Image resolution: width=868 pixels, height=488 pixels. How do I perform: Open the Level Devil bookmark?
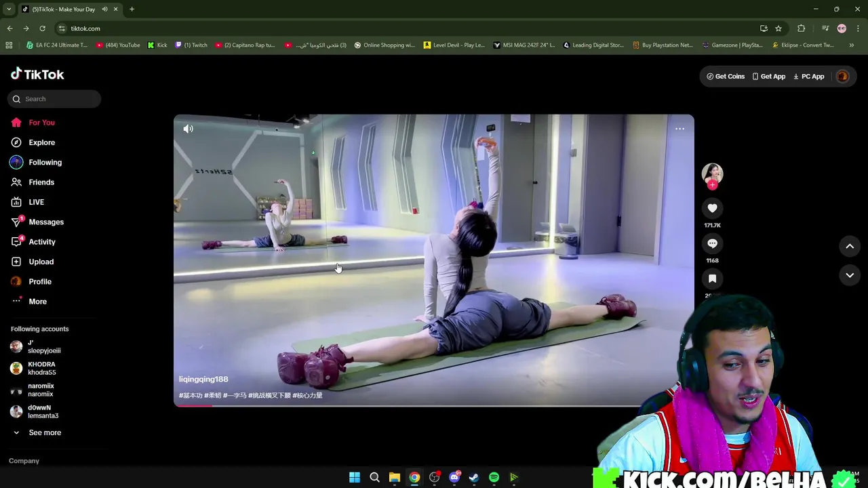pos(454,45)
